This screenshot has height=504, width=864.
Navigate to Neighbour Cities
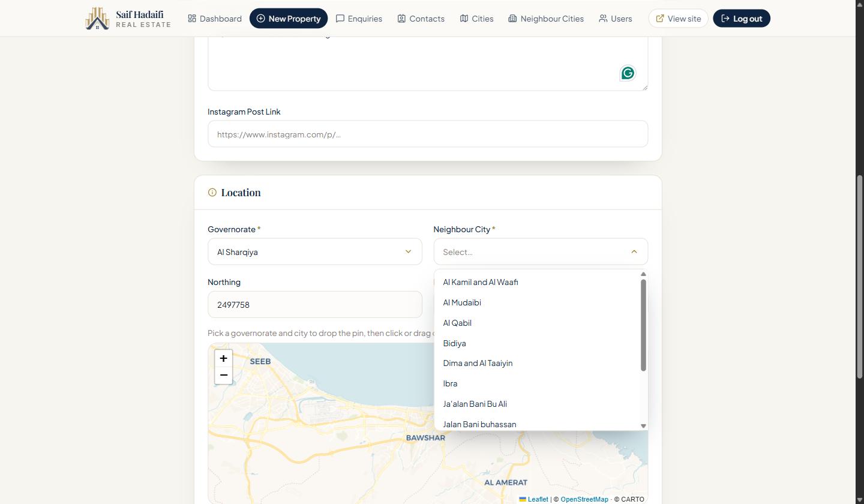(546, 19)
